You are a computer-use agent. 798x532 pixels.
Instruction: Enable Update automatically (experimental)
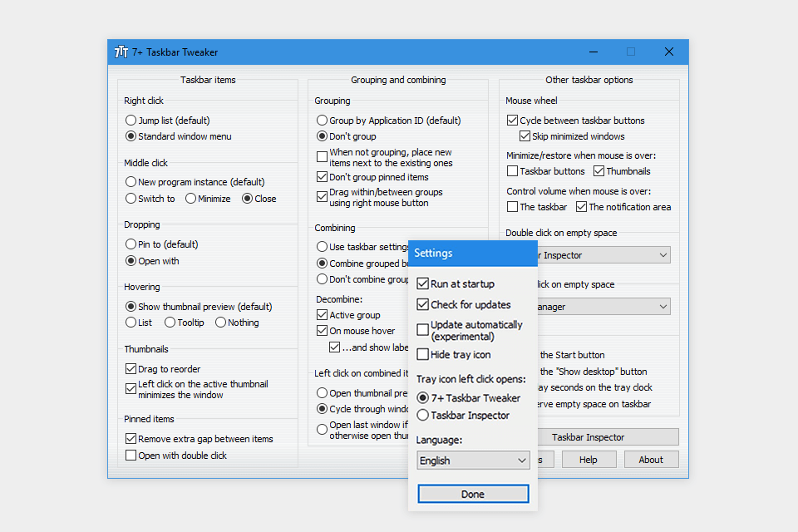pos(422,330)
